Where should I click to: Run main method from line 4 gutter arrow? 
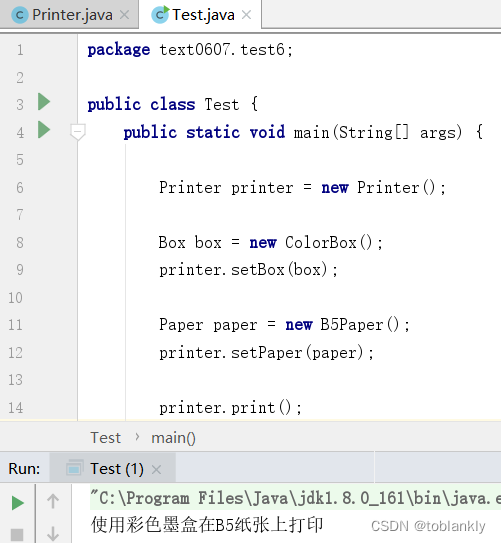[x=44, y=130]
